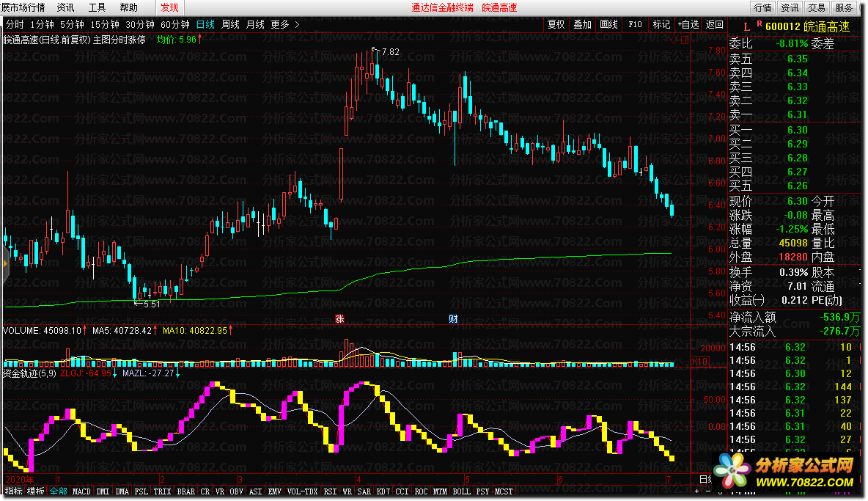Switch to 周线 weekly chart
This screenshot has width=868, height=501.
click(230, 24)
